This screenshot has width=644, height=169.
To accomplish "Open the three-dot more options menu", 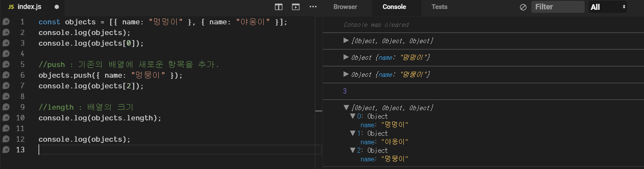I will 313,7.
